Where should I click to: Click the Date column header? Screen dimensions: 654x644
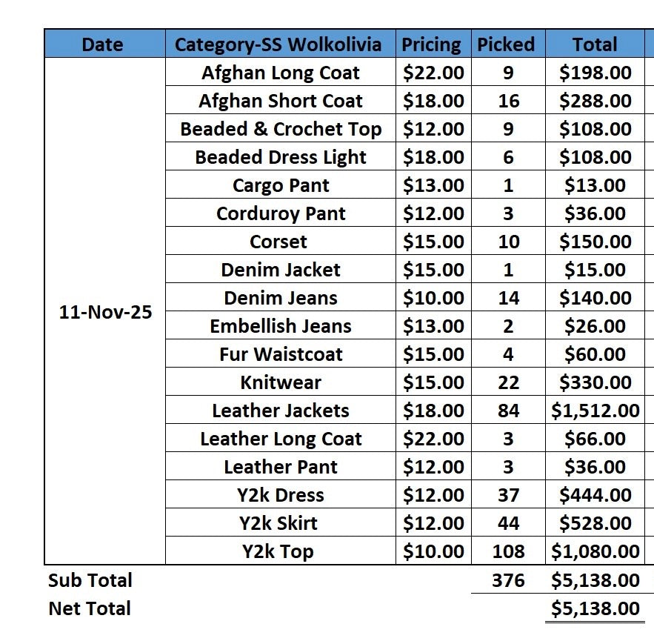point(102,44)
